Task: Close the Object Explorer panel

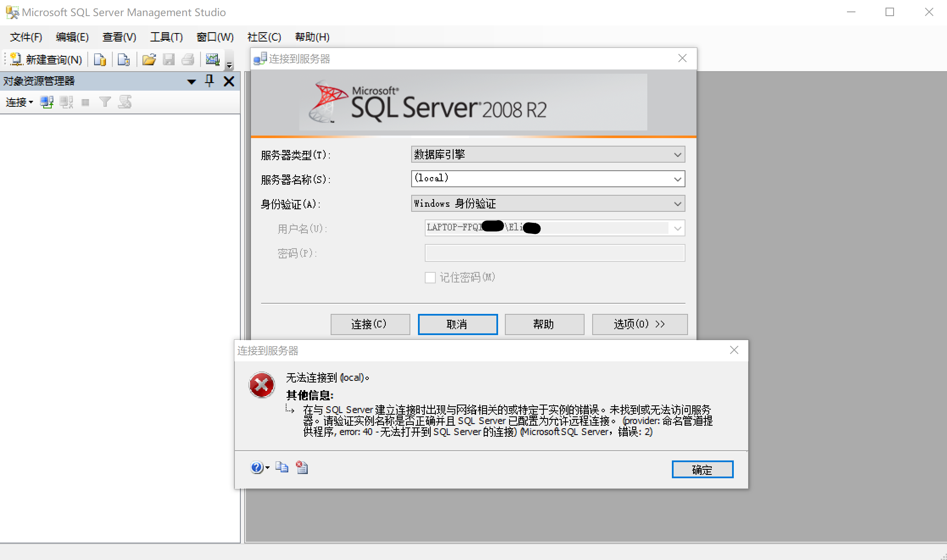Action: click(229, 81)
